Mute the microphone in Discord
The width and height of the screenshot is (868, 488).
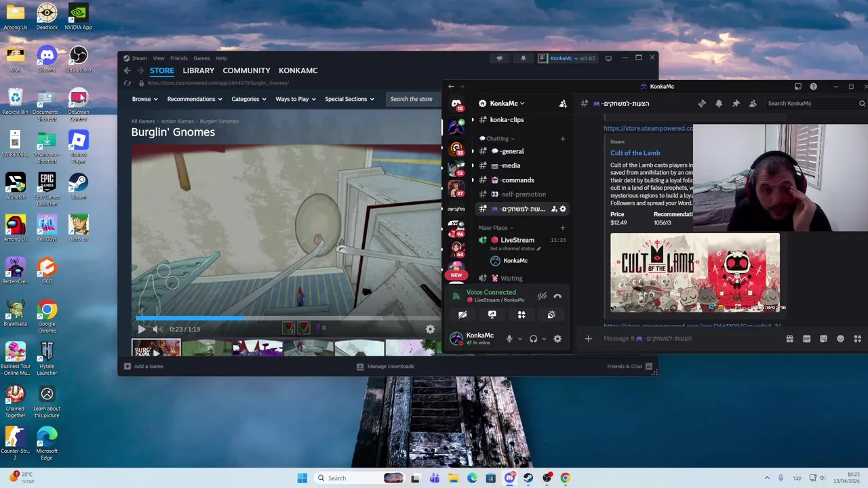[x=509, y=339]
